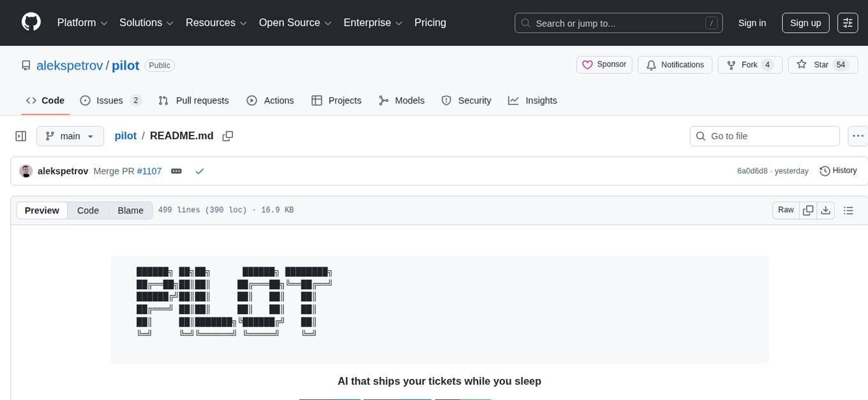
Task: Go to the Pull requests tab
Action: [195, 100]
